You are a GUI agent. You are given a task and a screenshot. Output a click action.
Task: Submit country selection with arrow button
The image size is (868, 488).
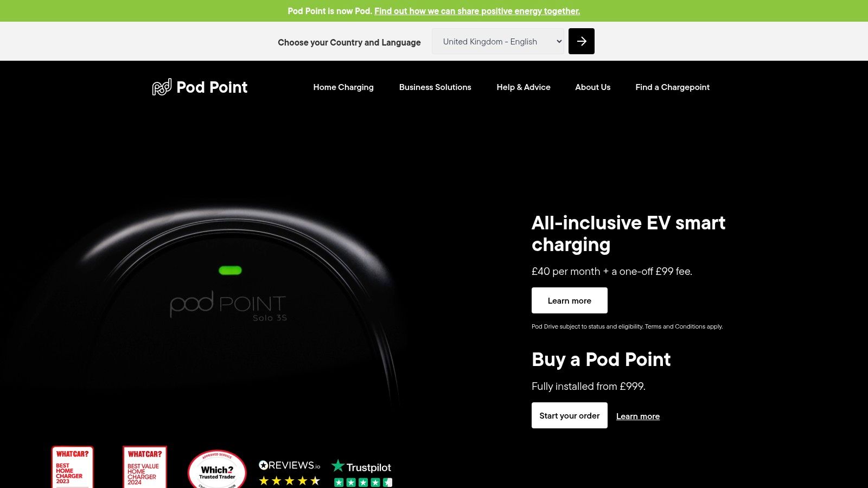click(x=582, y=41)
